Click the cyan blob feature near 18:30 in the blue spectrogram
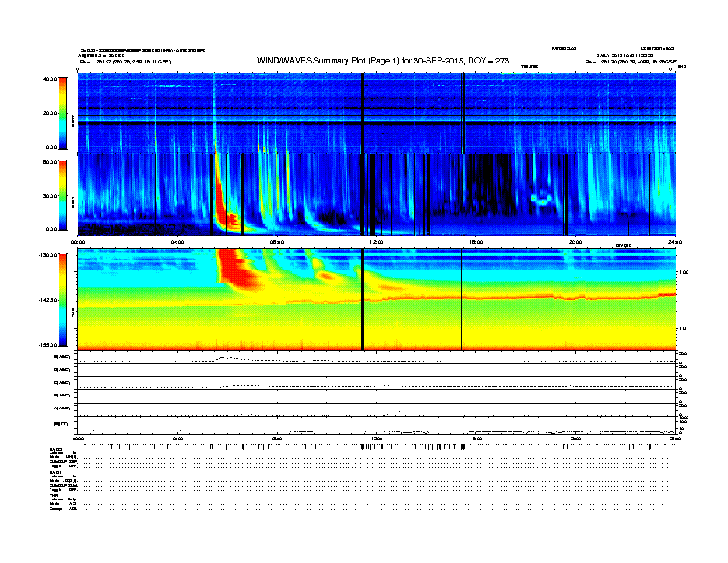This screenshot has height=563, width=728. [541, 200]
